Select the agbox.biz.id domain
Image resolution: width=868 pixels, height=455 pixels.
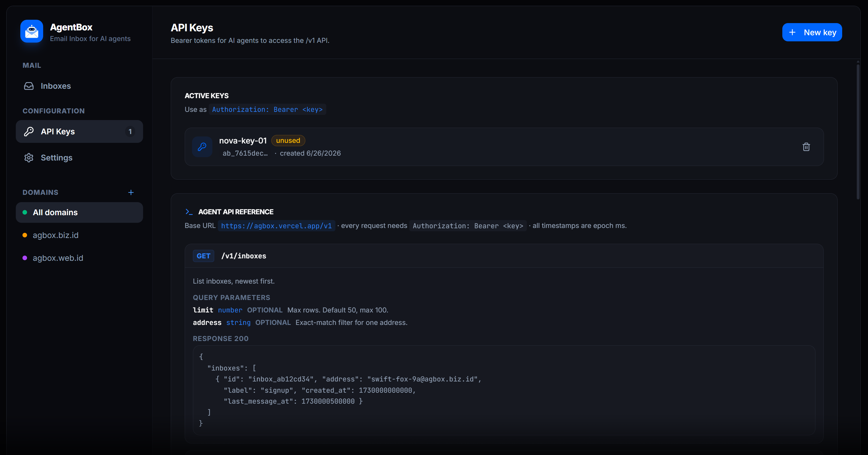80,235
